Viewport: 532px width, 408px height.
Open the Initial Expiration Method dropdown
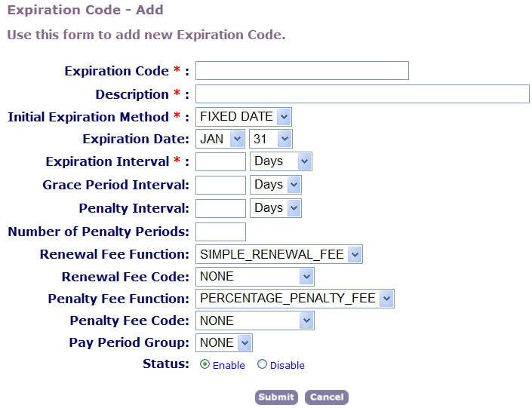[x=243, y=117]
